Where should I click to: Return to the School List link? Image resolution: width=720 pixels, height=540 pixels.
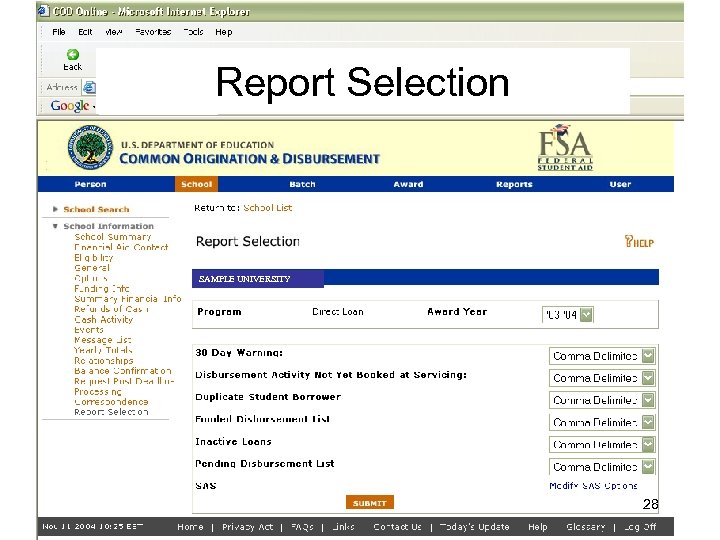point(268,208)
